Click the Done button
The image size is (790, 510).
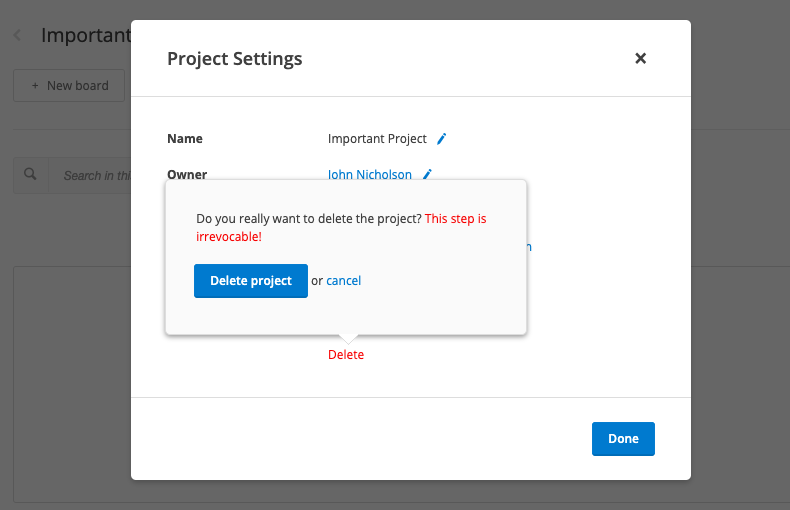[623, 439]
